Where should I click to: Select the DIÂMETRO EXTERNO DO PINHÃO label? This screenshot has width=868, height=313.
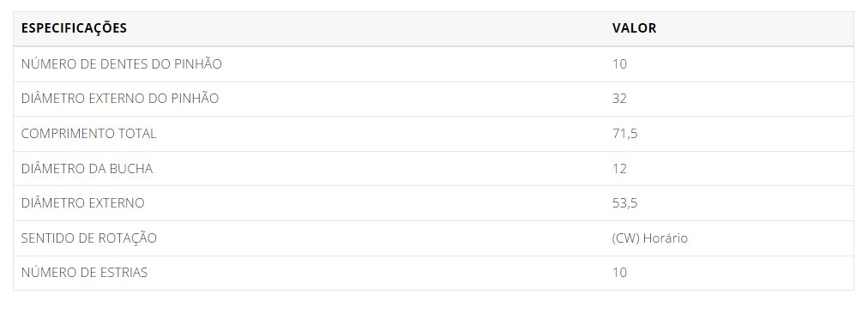pos(120,99)
